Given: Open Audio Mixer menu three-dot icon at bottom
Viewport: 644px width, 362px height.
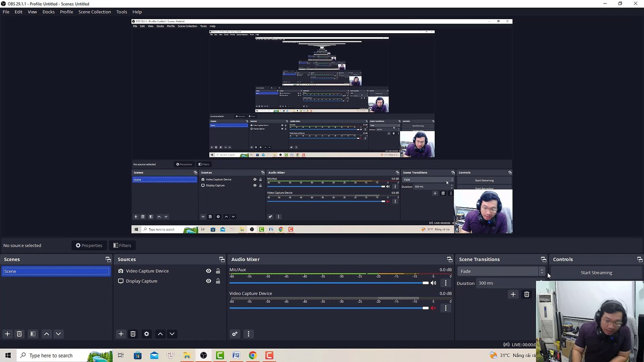Looking at the screenshot, I should [x=248, y=334].
